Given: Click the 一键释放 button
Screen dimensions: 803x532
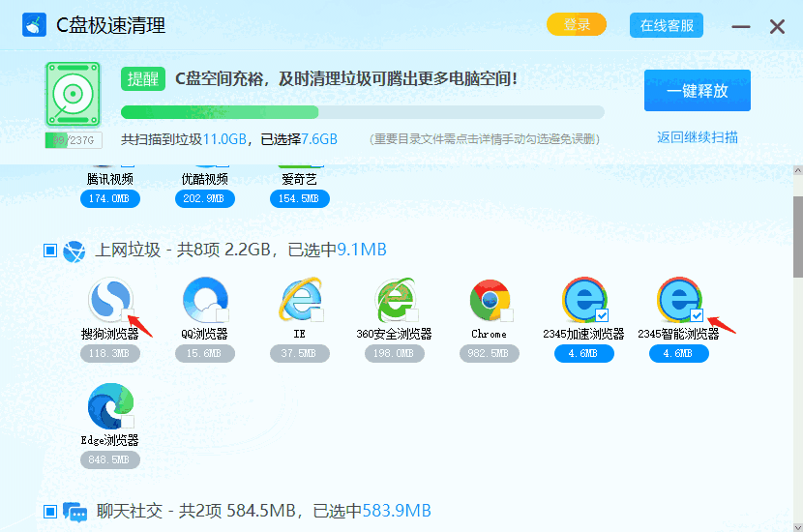Looking at the screenshot, I should [697, 91].
